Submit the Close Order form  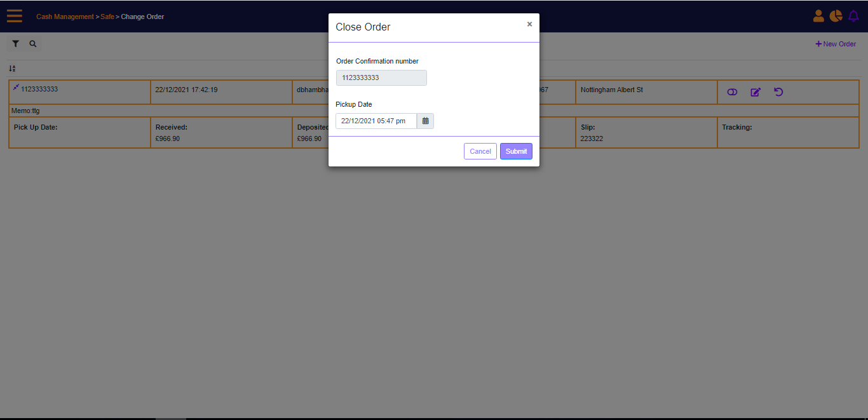click(x=516, y=151)
